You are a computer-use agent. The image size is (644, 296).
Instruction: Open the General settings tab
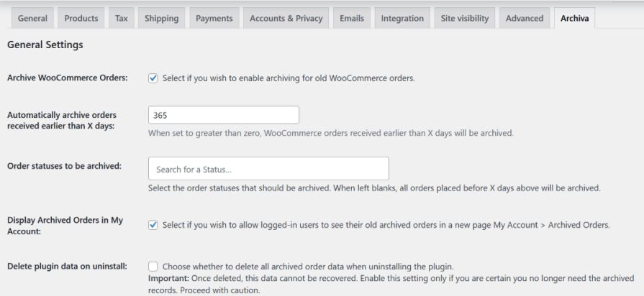(32, 18)
